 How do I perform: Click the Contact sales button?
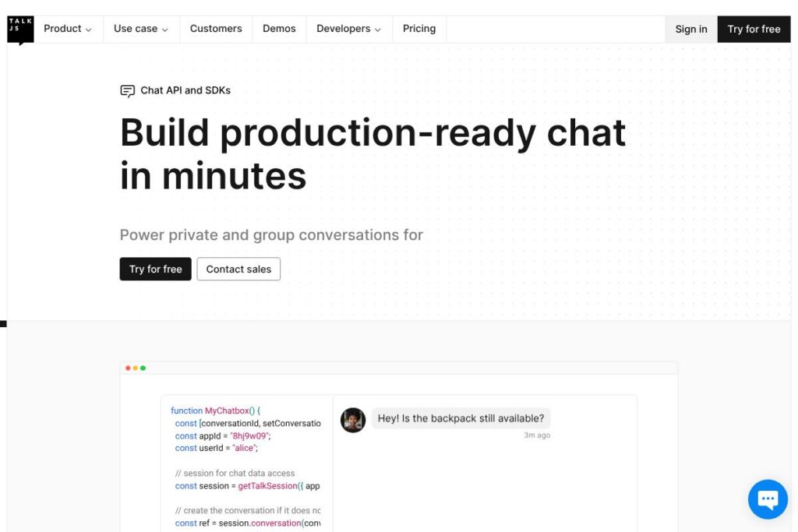[238, 269]
